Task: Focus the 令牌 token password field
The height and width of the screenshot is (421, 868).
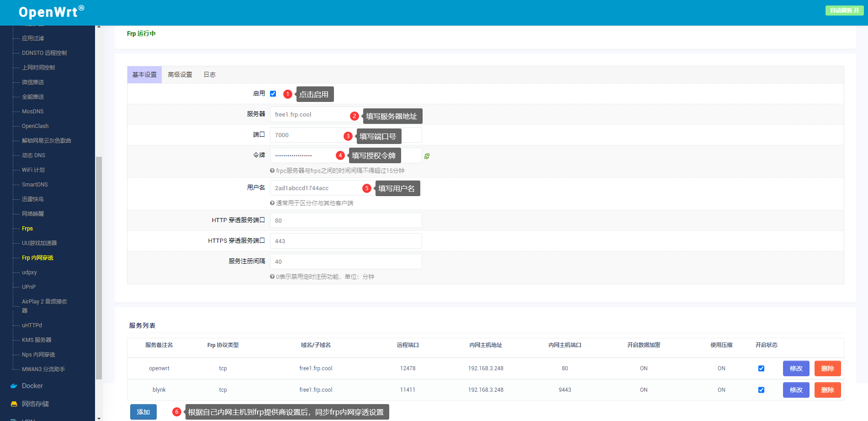Action: pos(346,155)
